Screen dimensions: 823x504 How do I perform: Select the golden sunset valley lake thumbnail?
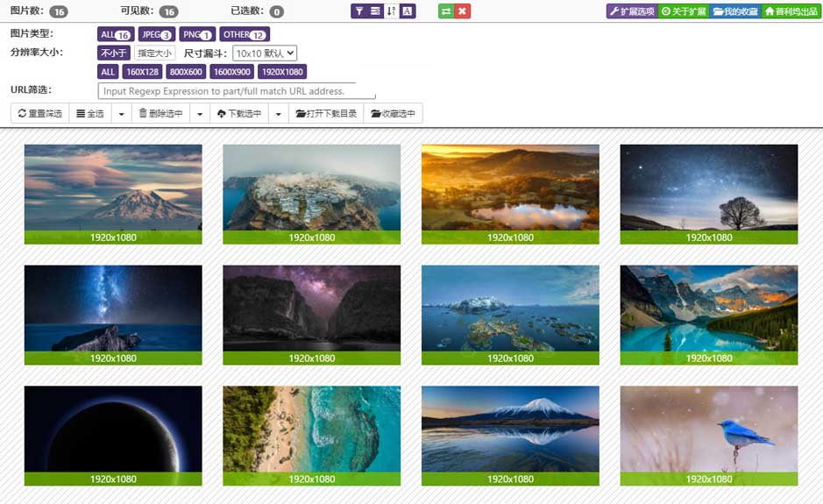coord(510,195)
